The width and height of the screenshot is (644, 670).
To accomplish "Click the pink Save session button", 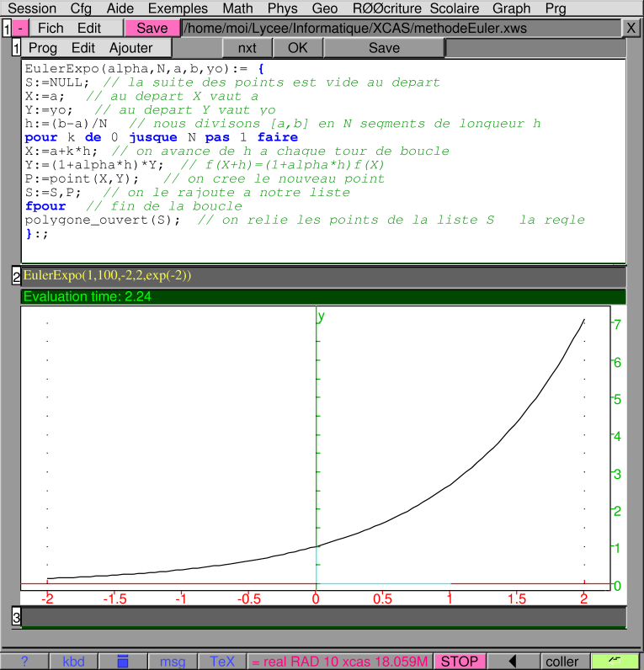I will pyautogui.click(x=152, y=29).
